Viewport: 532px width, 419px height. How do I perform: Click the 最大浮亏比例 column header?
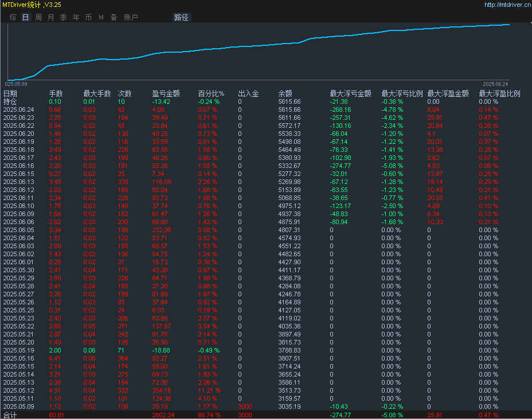point(402,93)
